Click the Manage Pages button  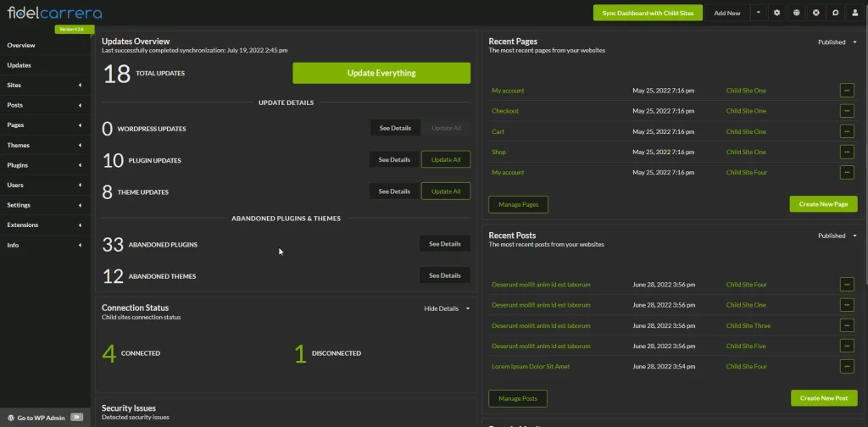coord(518,205)
